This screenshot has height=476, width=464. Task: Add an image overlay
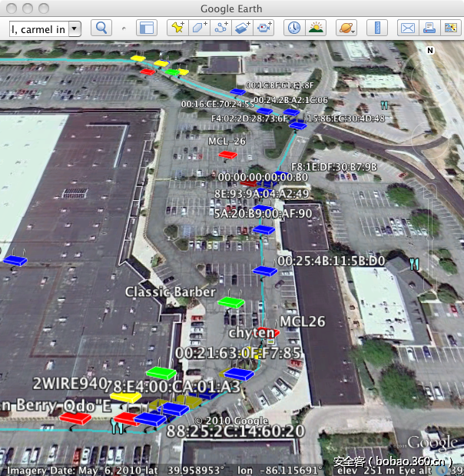(x=244, y=28)
